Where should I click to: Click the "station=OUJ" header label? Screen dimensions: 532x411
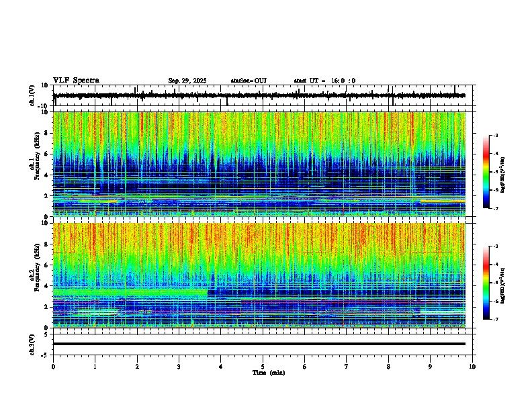pos(249,81)
